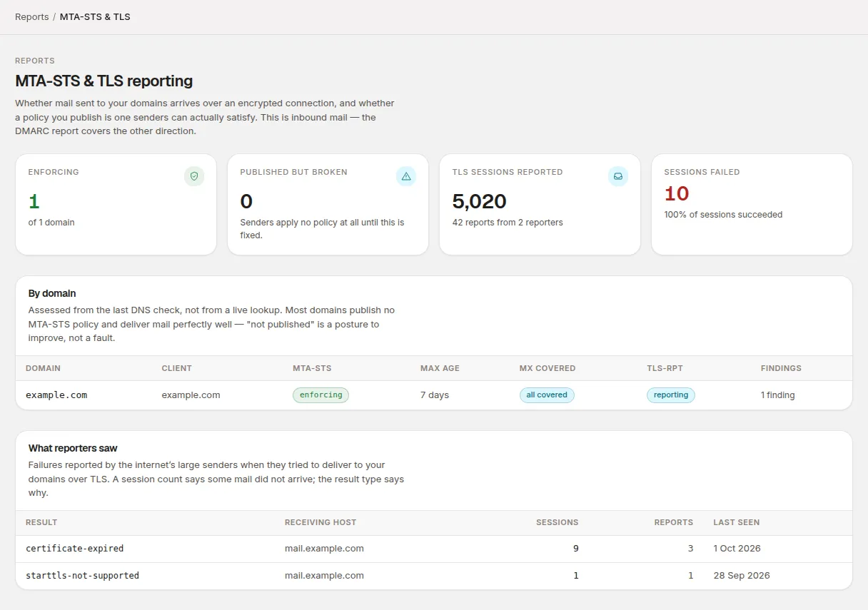
Task: Click the warning triangle icon on Published But Broken
Action: pyautogui.click(x=406, y=176)
